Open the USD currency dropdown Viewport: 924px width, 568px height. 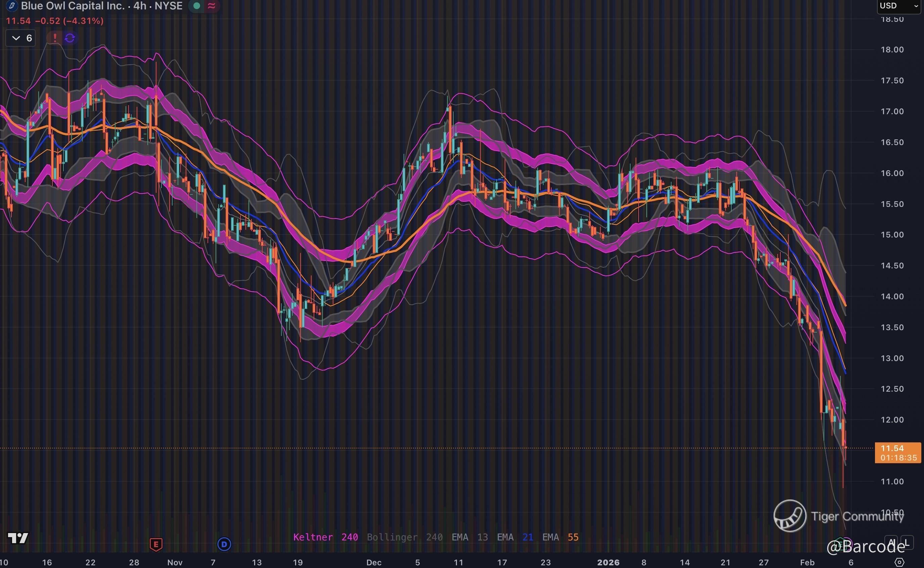(899, 6)
